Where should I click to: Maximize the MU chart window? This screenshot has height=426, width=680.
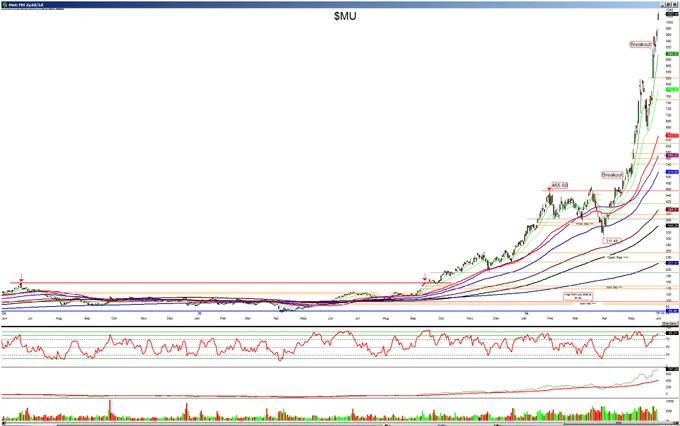point(670,5)
